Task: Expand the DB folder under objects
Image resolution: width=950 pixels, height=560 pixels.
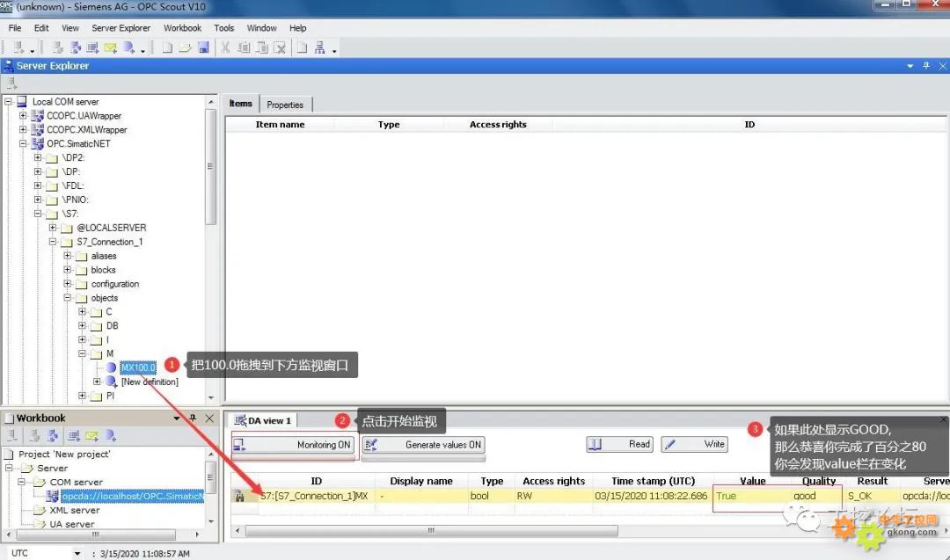Action: [x=83, y=325]
